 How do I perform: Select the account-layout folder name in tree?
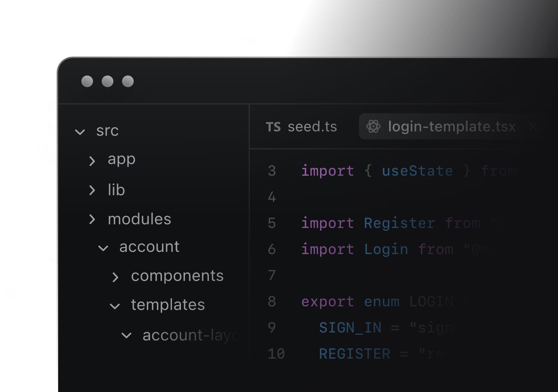coord(190,335)
